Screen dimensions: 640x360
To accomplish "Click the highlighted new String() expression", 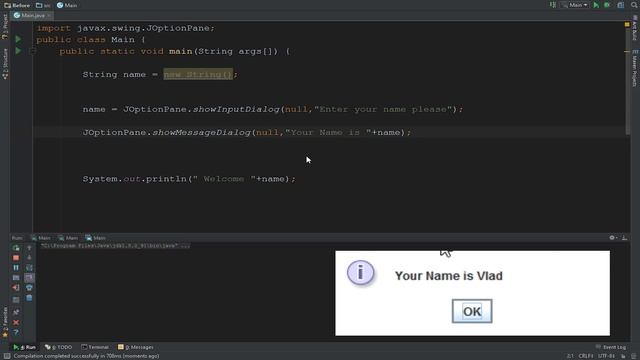I will 198,74.
